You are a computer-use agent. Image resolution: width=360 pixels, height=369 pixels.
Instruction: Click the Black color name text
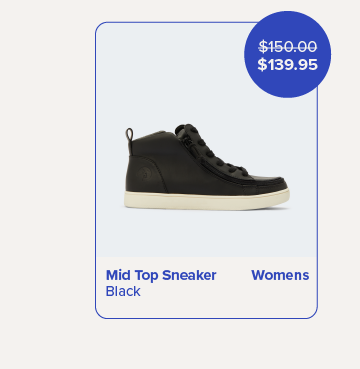coord(123,291)
